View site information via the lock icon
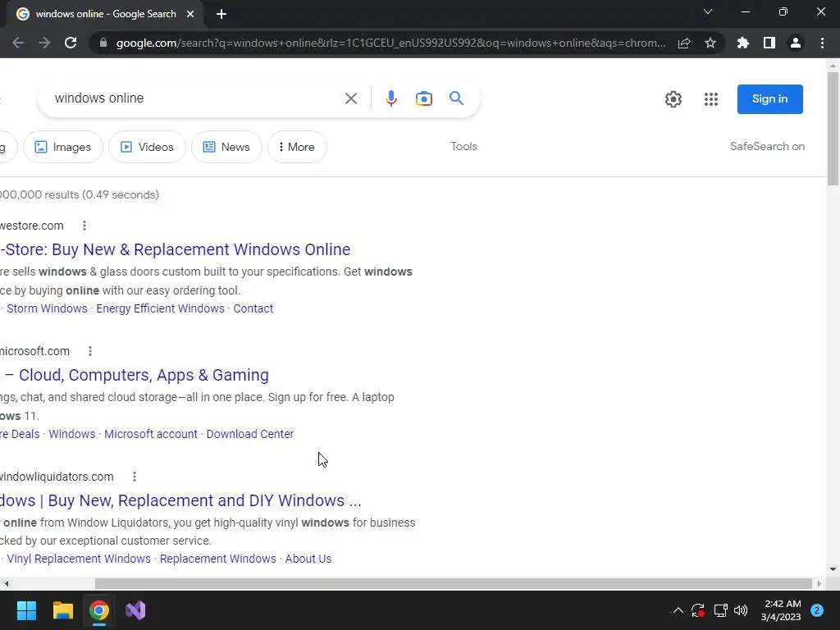The width and height of the screenshot is (840, 630). click(x=103, y=43)
